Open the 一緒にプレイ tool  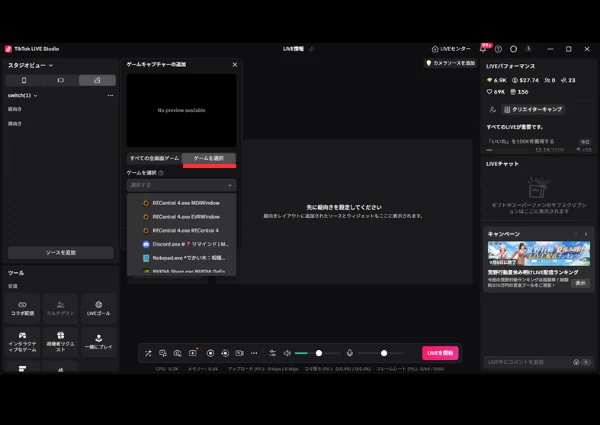tap(98, 342)
